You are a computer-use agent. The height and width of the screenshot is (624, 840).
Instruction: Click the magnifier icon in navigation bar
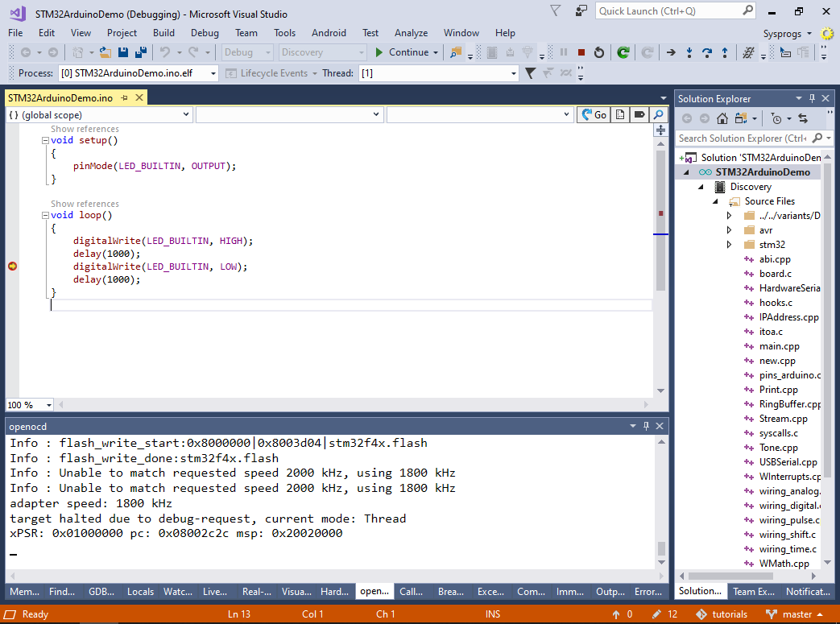pos(659,114)
